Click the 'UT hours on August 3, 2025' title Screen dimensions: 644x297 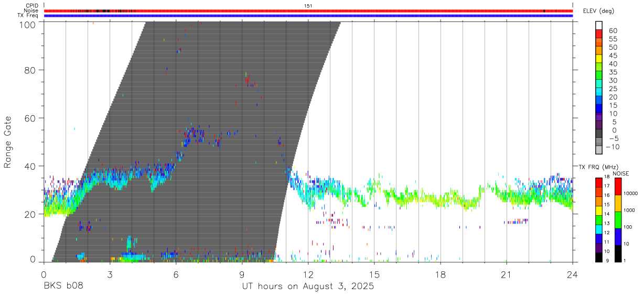308,287
